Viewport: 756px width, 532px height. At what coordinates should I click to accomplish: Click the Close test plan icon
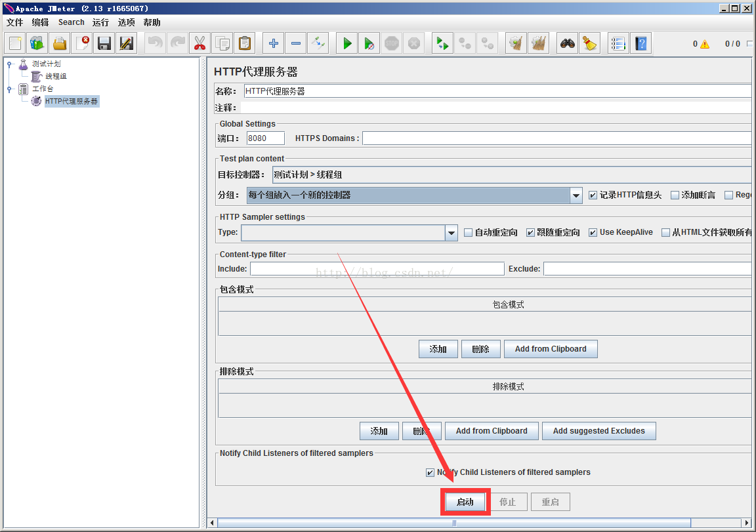(x=83, y=43)
